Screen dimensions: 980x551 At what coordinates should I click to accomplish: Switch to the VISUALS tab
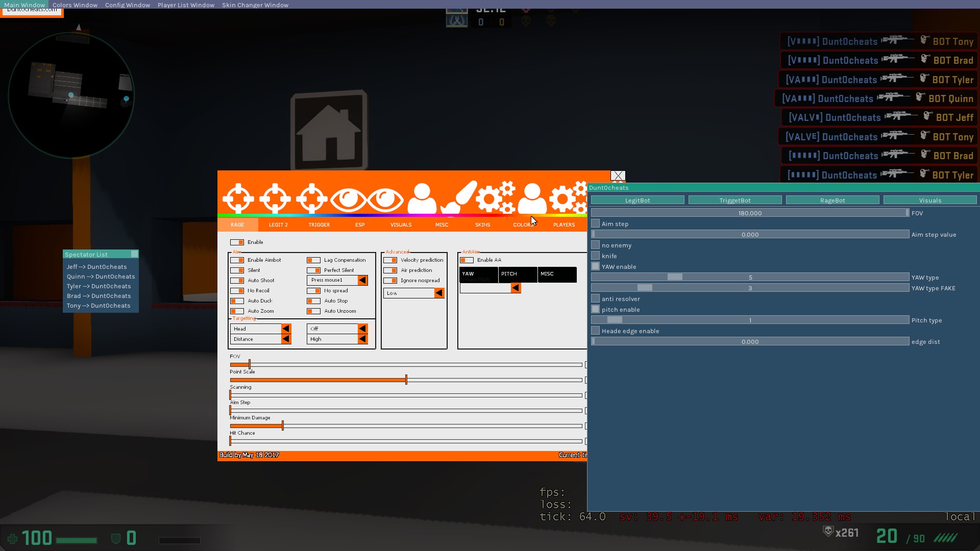[401, 224]
